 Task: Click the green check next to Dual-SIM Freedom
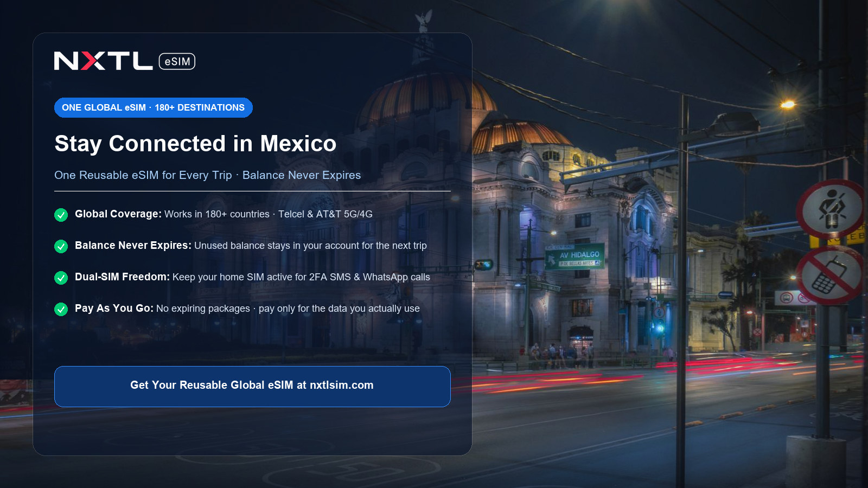(x=61, y=278)
